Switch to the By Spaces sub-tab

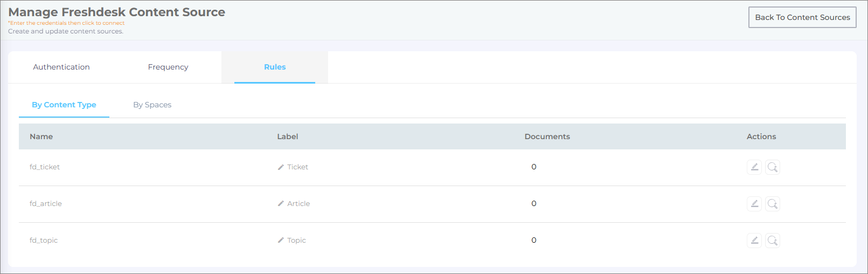(152, 105)
